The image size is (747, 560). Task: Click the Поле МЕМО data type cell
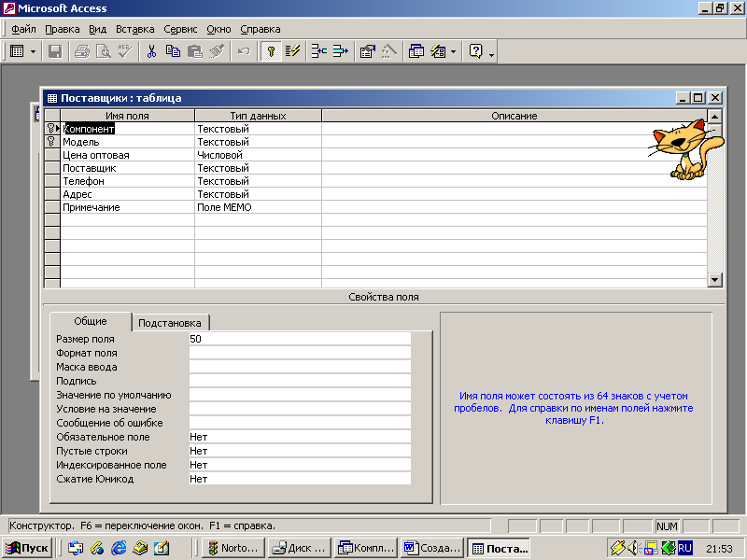[259, 207]
